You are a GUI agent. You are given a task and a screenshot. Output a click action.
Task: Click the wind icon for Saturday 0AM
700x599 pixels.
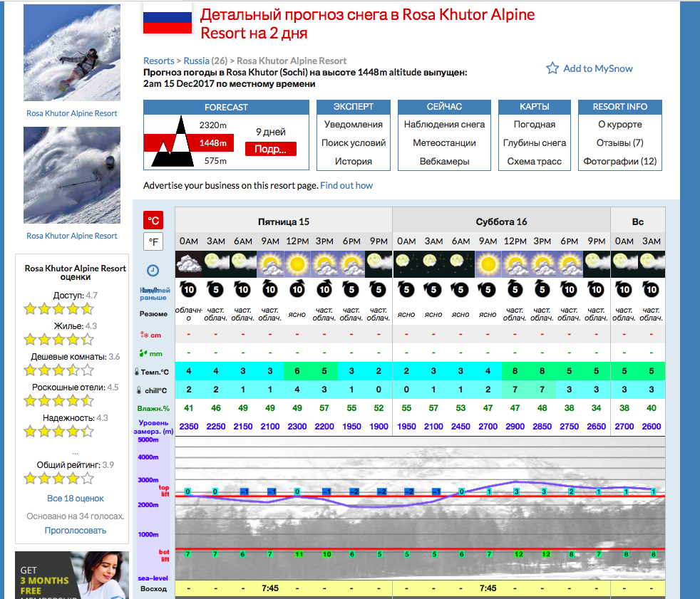pyautogui.click(x=406, y=289)
